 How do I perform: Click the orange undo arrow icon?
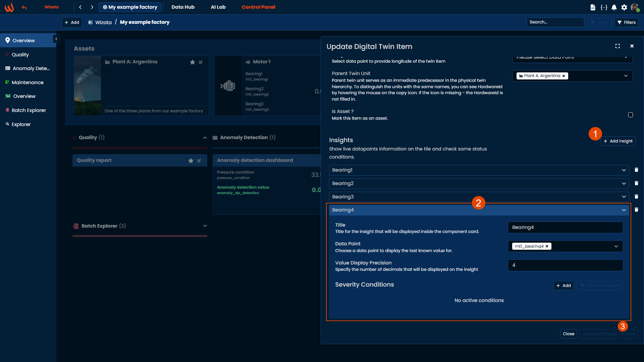click(x=24, y=7)
